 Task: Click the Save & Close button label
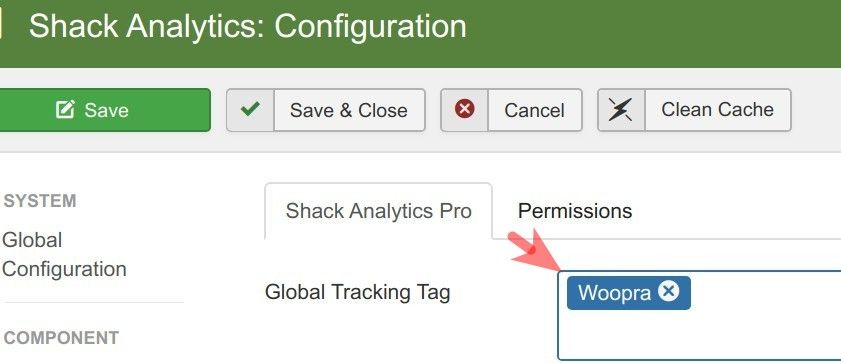tap(349, 110)
